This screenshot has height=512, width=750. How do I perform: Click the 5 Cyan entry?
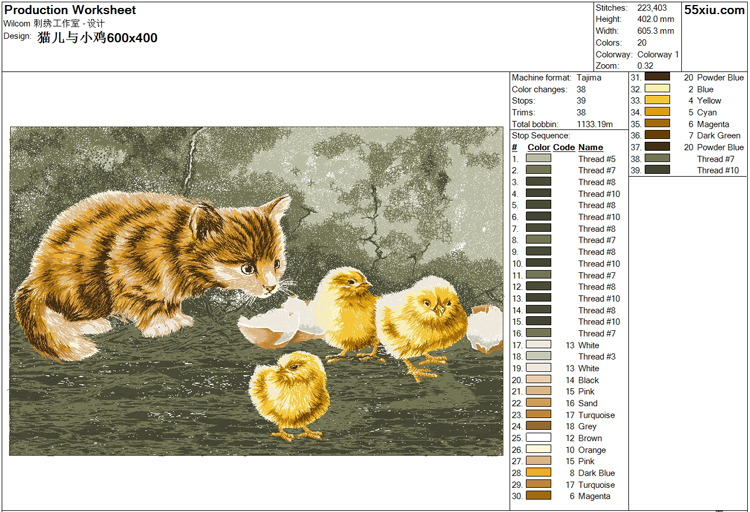702,112
